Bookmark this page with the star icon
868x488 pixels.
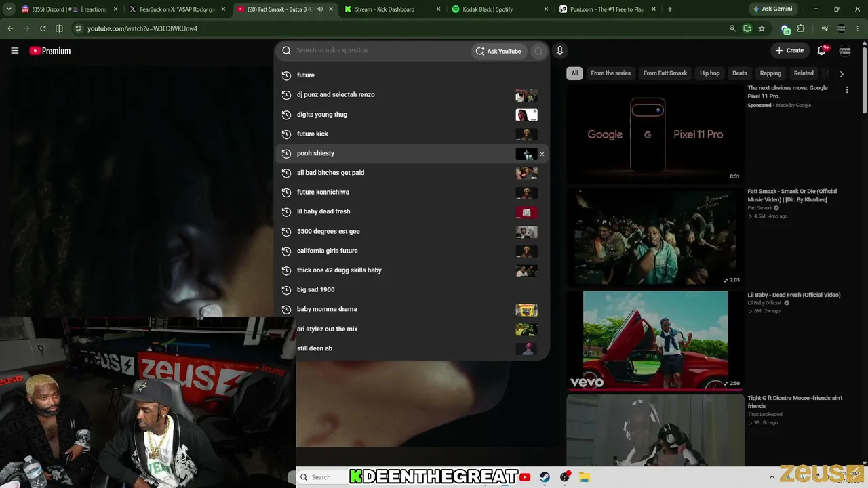[762, 28]
